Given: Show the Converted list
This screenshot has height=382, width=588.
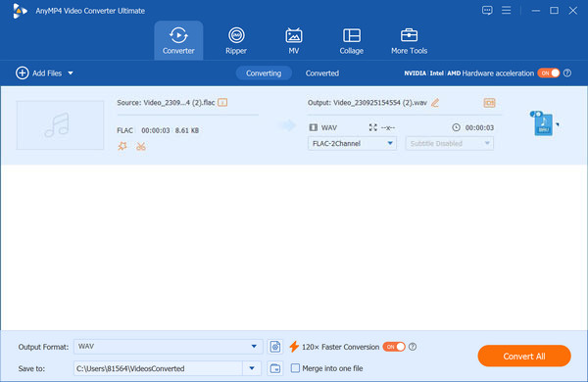Looking at the screenshot, I should (322, 73).
